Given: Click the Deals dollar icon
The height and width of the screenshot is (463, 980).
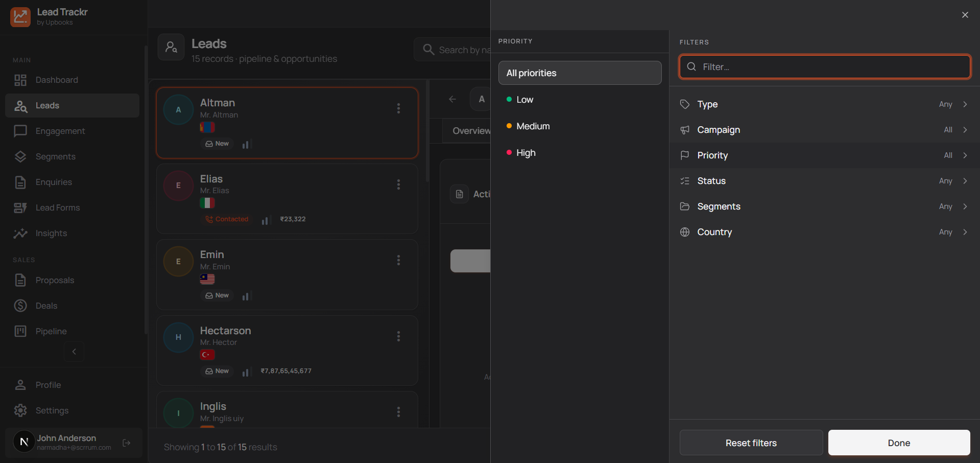Looking at the screenshot, I should 20,306.
